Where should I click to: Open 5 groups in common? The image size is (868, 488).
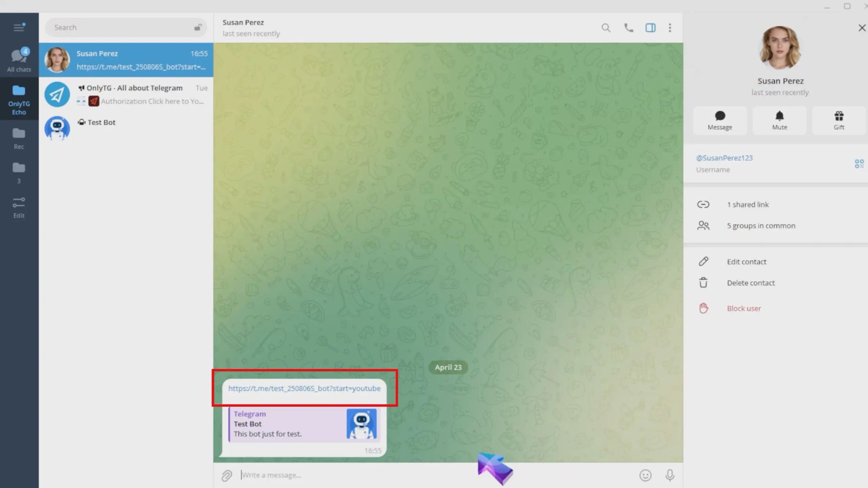point(761,226)
